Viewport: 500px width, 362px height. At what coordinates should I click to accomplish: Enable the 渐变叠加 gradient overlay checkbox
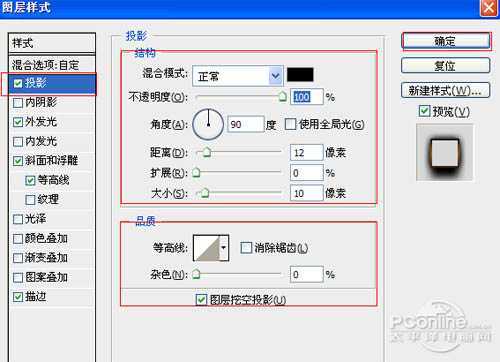click(18, 258)
